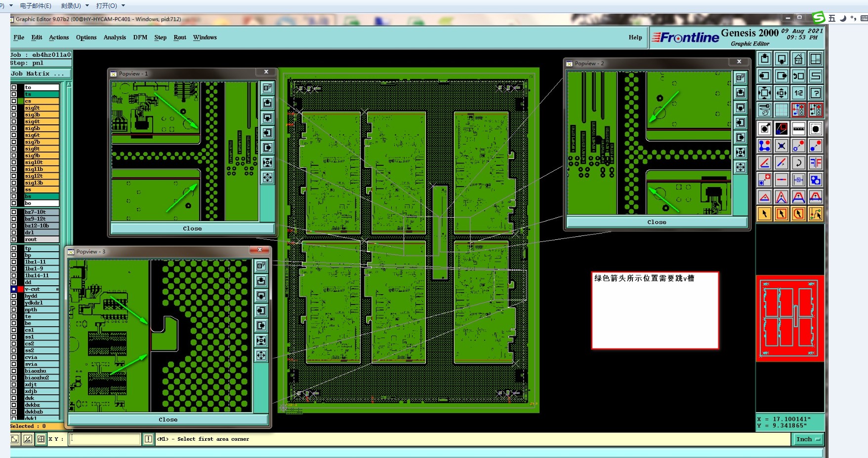Expand the v-cut layer small marker
868x458 pixels.
click(x=57, y=289)
